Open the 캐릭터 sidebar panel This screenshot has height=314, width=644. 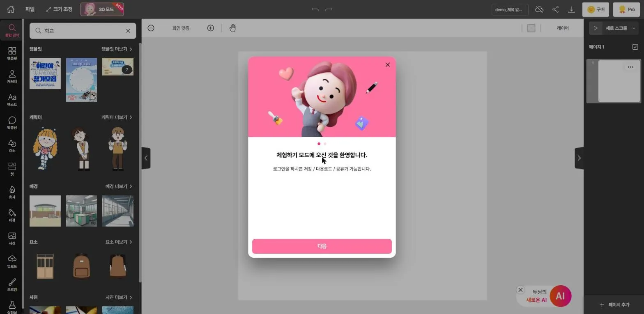pos(12,77)
